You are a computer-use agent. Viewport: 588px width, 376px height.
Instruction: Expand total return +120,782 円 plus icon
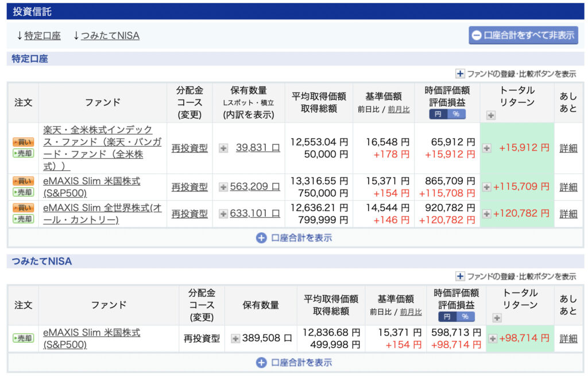(487, 214)
